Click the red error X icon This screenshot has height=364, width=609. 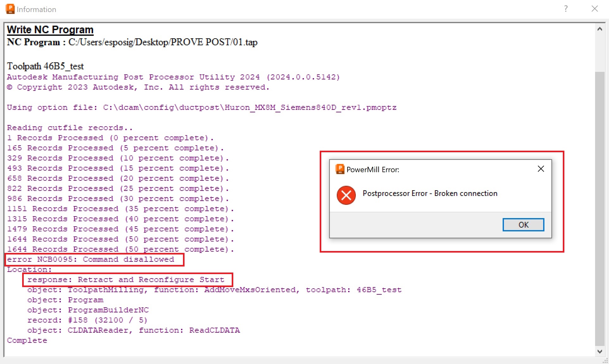pyautogui.click(x=346, y=195)
